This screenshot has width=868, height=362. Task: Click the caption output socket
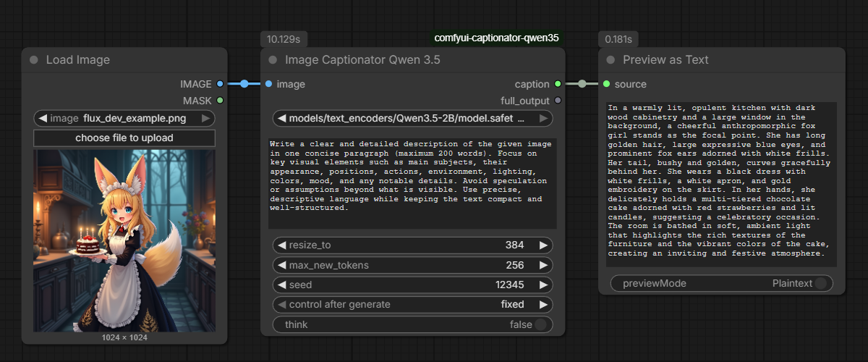coord(558,84)
